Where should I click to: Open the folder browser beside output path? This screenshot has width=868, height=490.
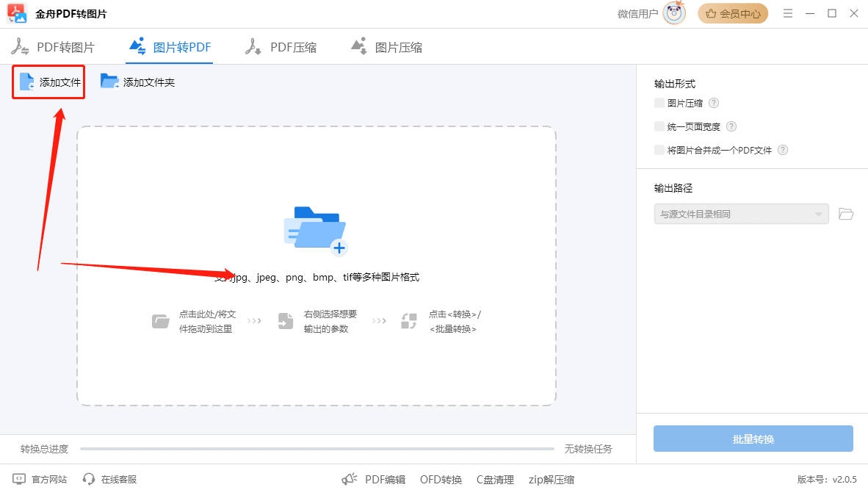[845, 213]
